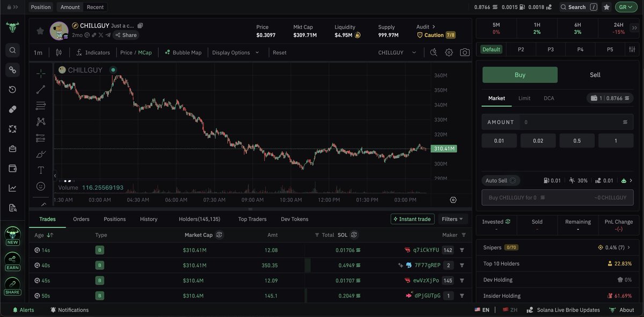Screen dimensions: 644x317
Task: Select the text annotation tool
Action: (41, 170)
